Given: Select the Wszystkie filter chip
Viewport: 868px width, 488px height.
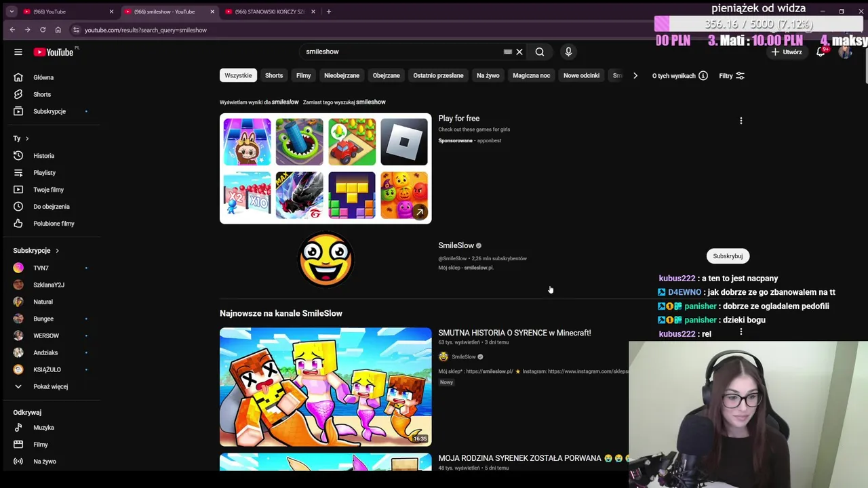Looking at the screenshot, I should [238, 75].
